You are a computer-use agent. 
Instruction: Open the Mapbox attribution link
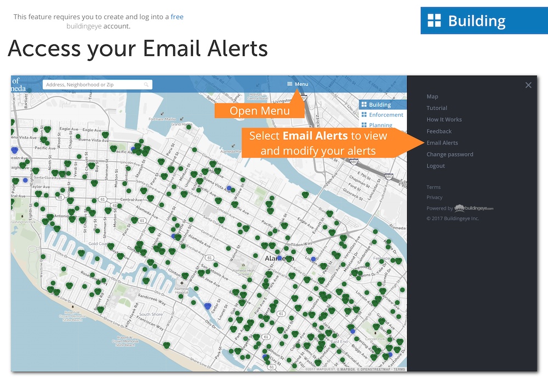(x=346, y=370)
